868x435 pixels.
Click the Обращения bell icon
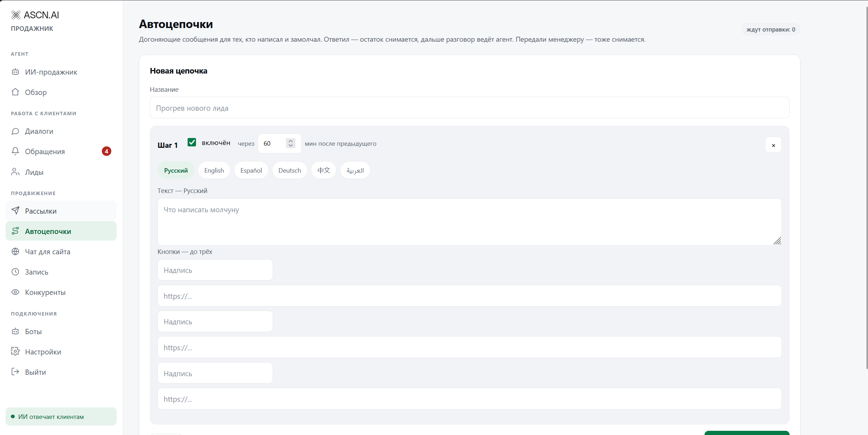click(x=15, y=151)
